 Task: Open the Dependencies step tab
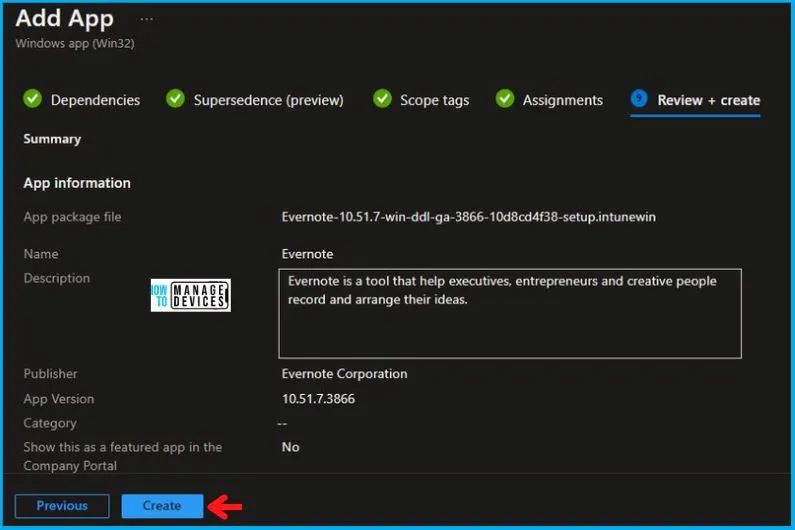tap(82, 100)
